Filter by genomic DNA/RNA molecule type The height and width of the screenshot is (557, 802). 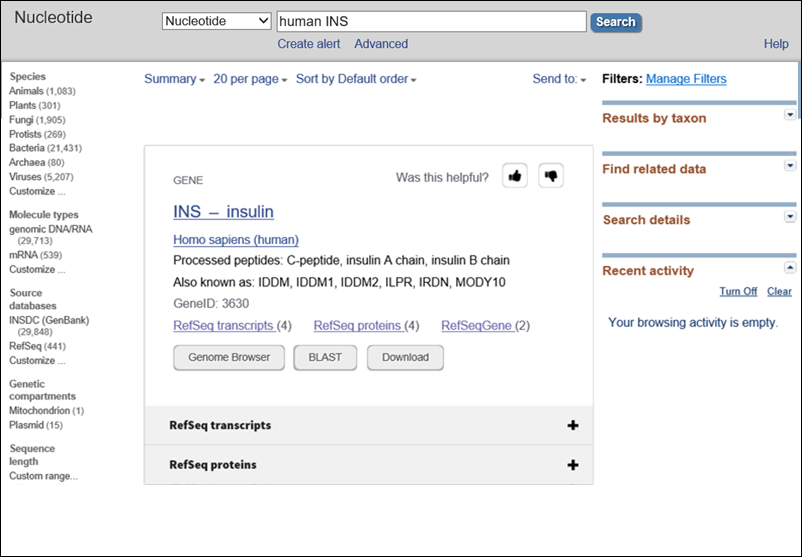tap(51, 234)
